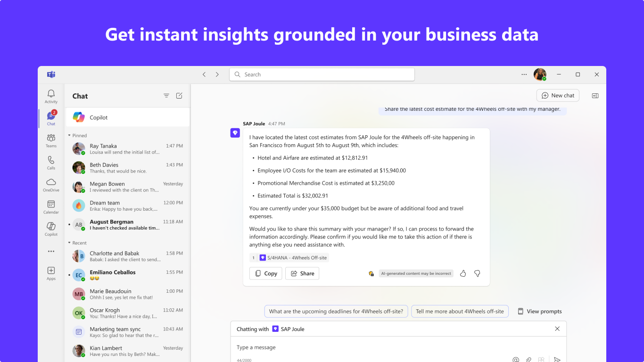Image resolution: width=644 pixels, height=362 pixels.
Task: Open the Activity bell icon
Action: (50, 93)
